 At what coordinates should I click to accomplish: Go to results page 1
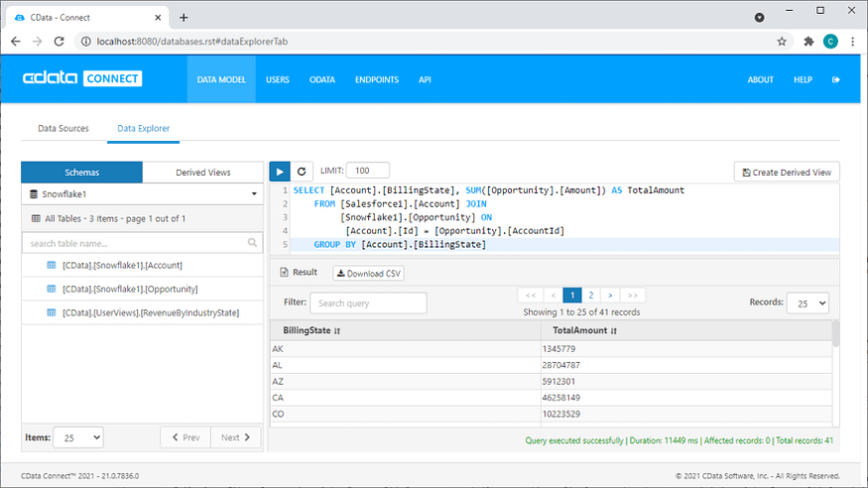coord(572,296)
